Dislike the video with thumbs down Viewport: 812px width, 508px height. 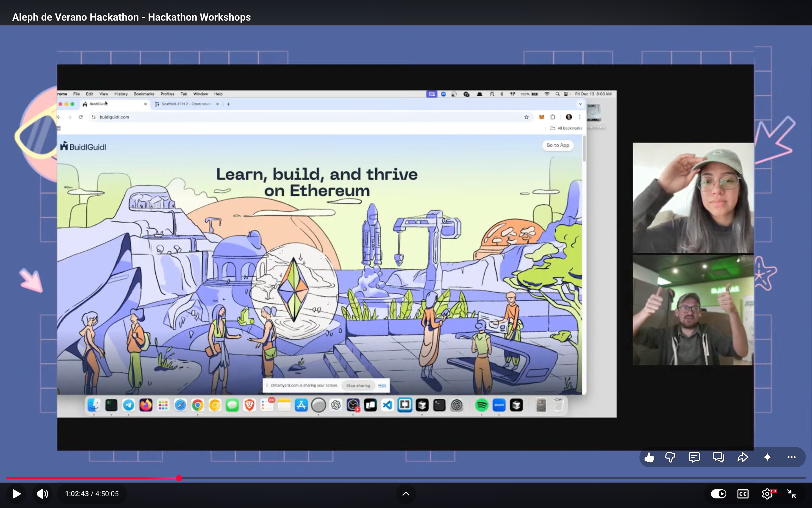click(670, 457)
